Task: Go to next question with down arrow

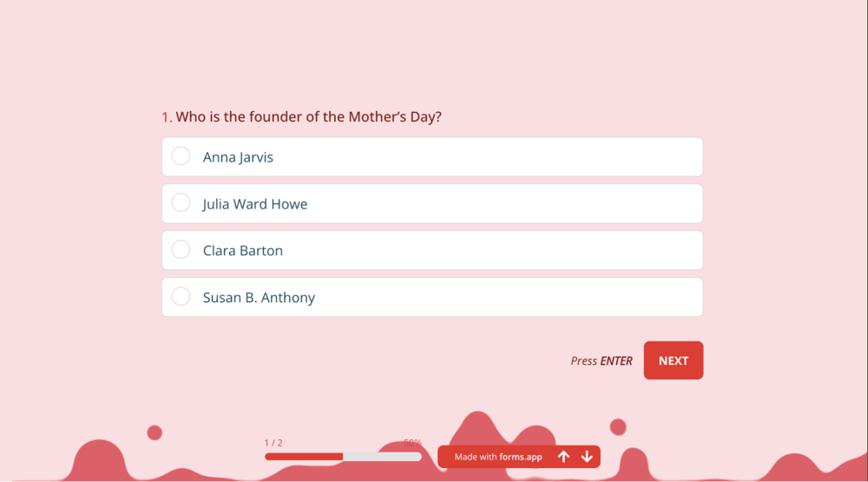Action: (587, 457)
